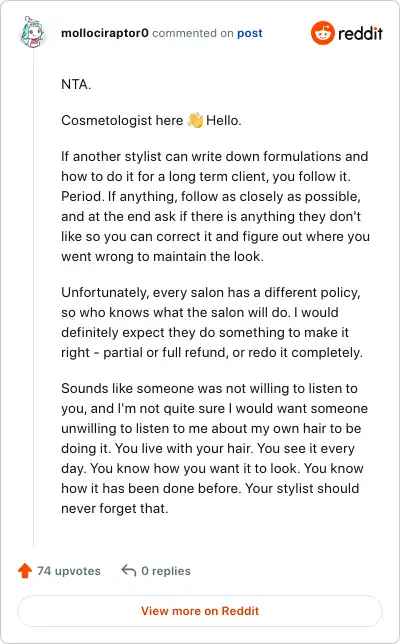This screenshot has width=400, height=644.
Task: Click the 'commented on' header text
Action: pyautogui.click(x=193, y=33)
